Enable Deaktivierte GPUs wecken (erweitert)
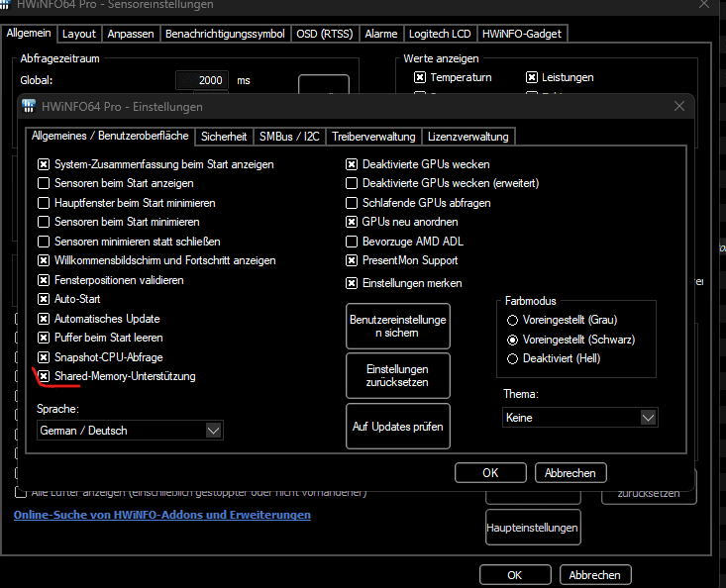This screenshot has height=588, width=726. (x=352, y=183)
